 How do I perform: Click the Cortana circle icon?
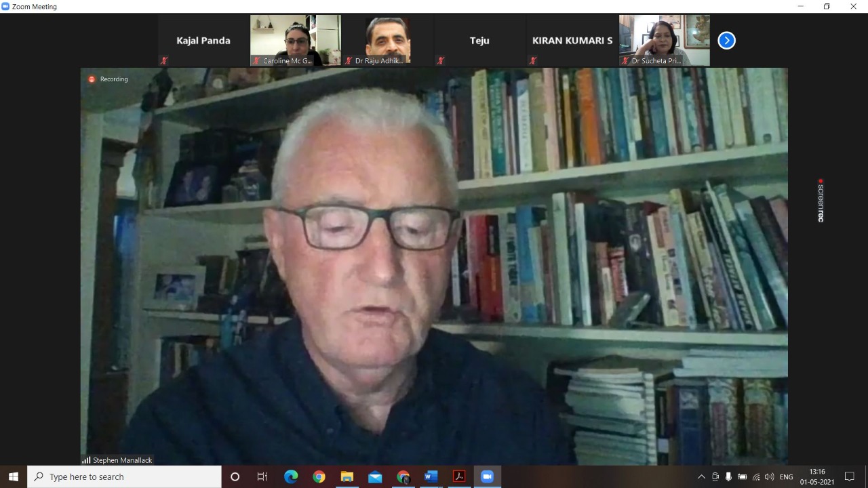point(235,476)
